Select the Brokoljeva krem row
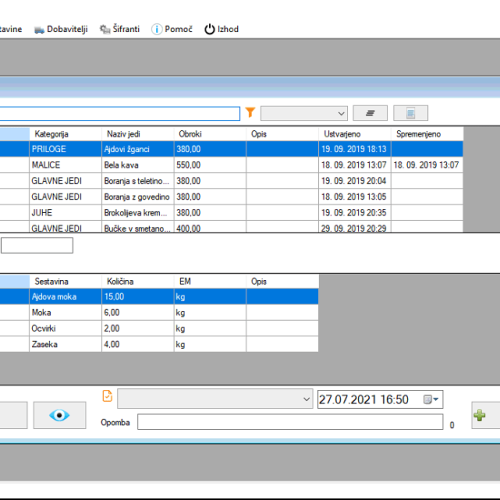 231,213
